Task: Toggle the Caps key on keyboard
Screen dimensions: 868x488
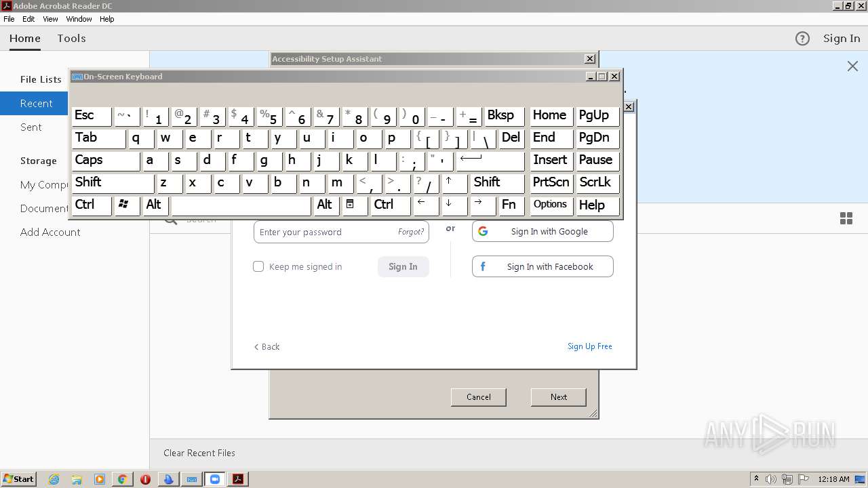Action: [x=106, y=160]
